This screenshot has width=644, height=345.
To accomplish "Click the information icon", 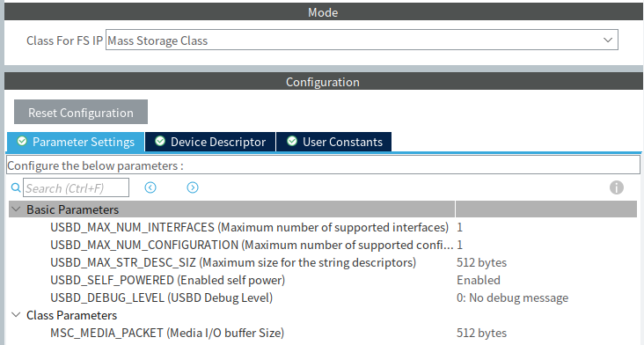I will tap(617, 187).
